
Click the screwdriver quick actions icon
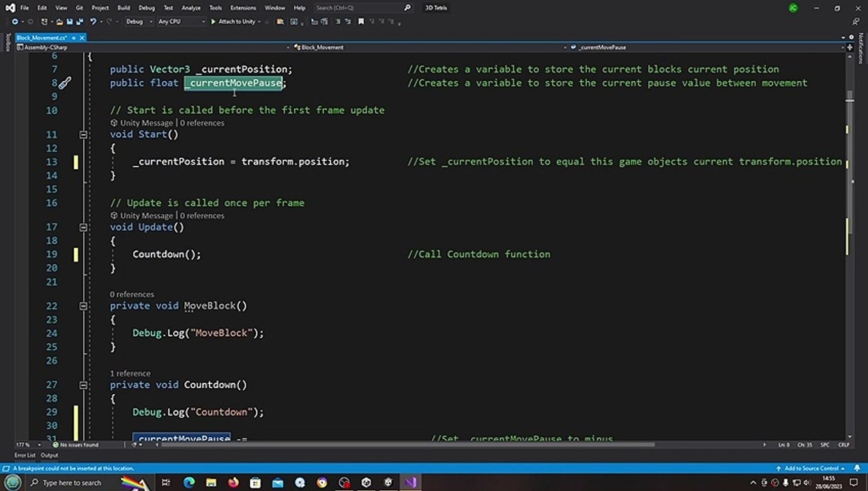(64, 83)
